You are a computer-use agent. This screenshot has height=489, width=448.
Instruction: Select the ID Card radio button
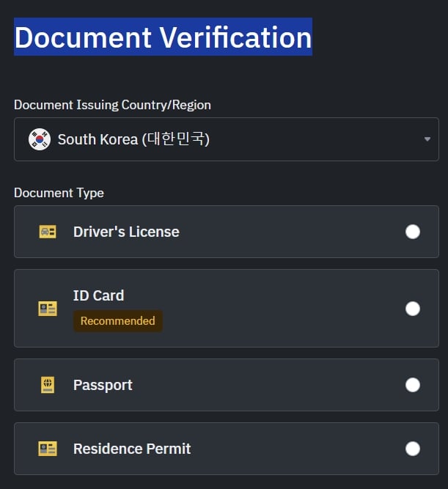[412, 309]
